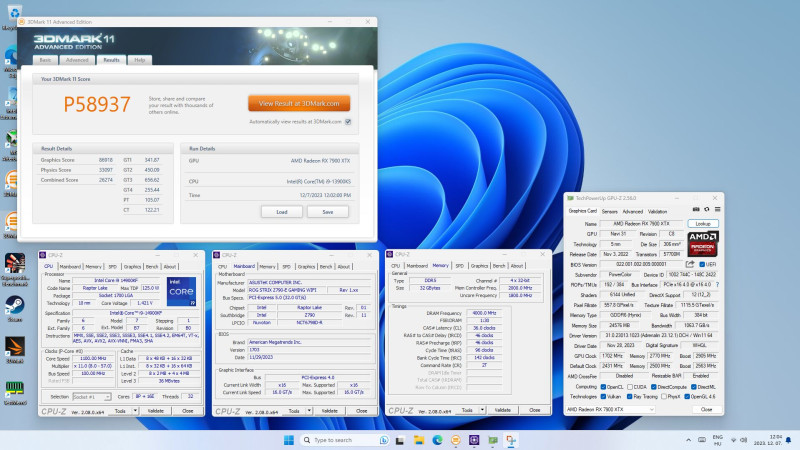
Task: Click the Tools button in CPU-Z Mainboard window
Action: click(294, 411)
